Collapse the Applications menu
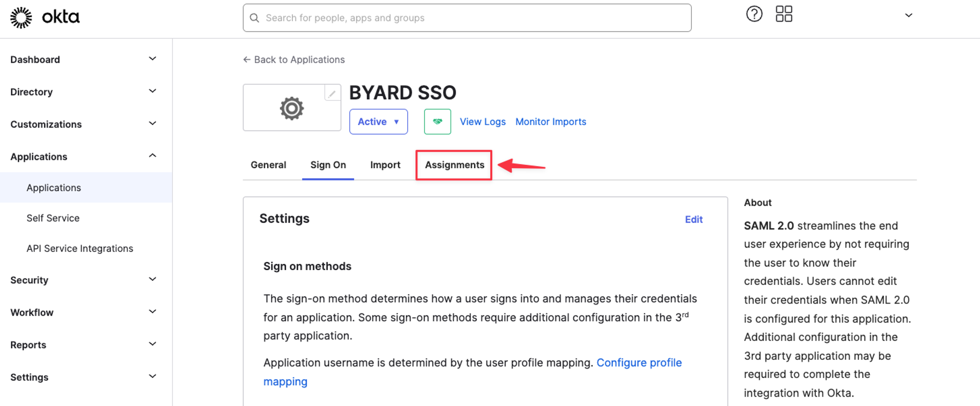The width and height of the screenshot is (980, 406). (x=86, y=156)
